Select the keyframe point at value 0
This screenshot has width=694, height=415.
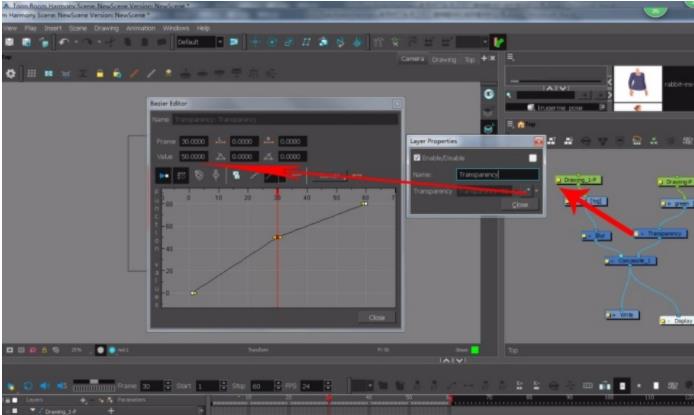193,292
